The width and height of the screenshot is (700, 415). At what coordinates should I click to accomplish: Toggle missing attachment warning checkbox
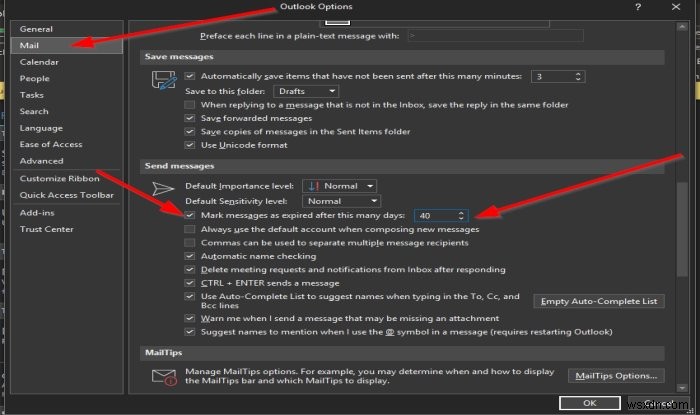pos(190,319)
